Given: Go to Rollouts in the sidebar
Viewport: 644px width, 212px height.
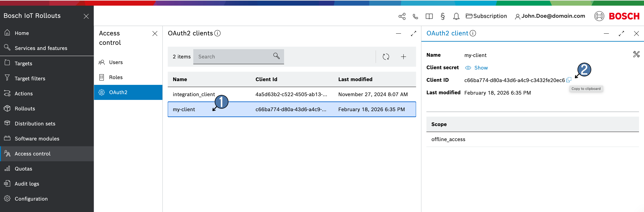Looking at the screenshot, I should click(x=25, y=109).
